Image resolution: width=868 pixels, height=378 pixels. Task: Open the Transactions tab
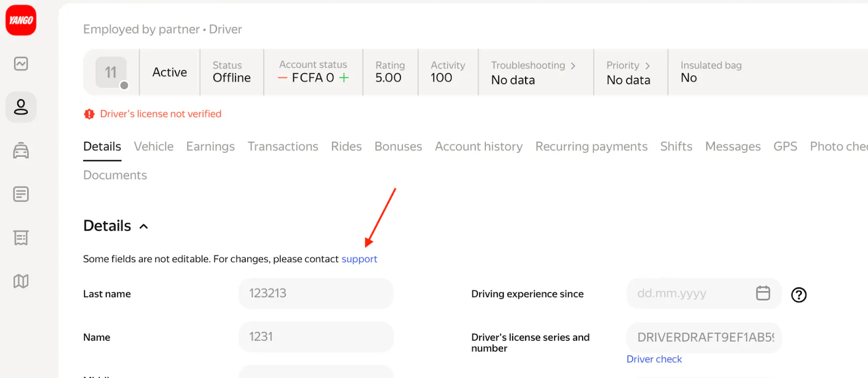click(283, 146)
